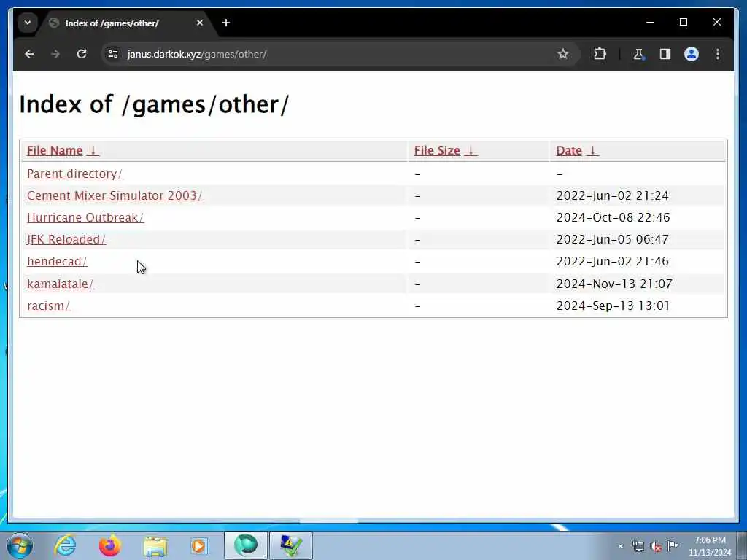
Task: Maximize the browser window
Action: [683, 23]
